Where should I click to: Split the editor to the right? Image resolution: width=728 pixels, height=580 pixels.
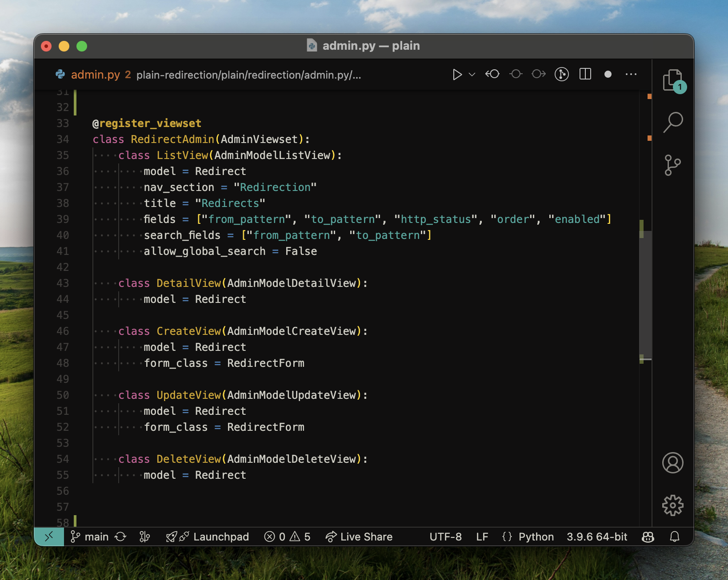click(x=585, y=74)
